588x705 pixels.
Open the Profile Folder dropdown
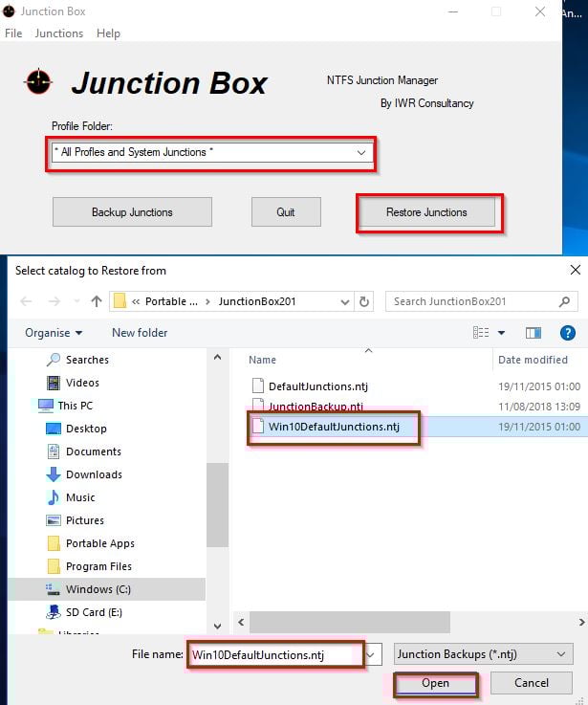click(x=361, y=152)
